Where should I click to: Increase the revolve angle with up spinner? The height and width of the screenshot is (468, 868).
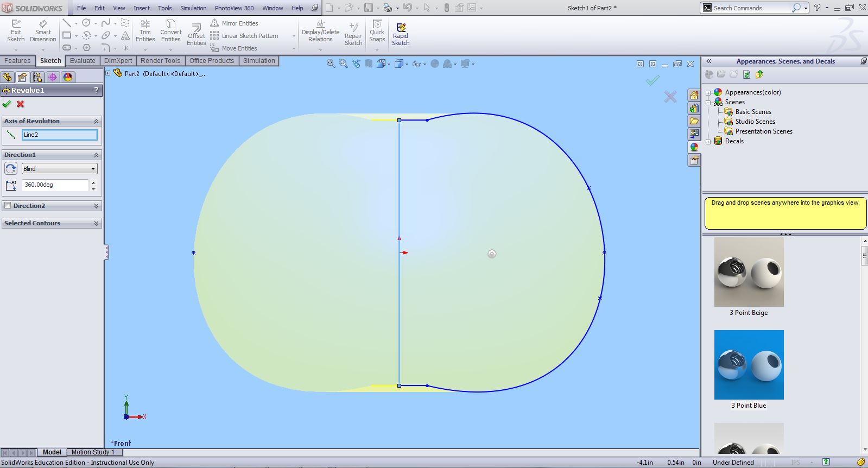point(93,182)
